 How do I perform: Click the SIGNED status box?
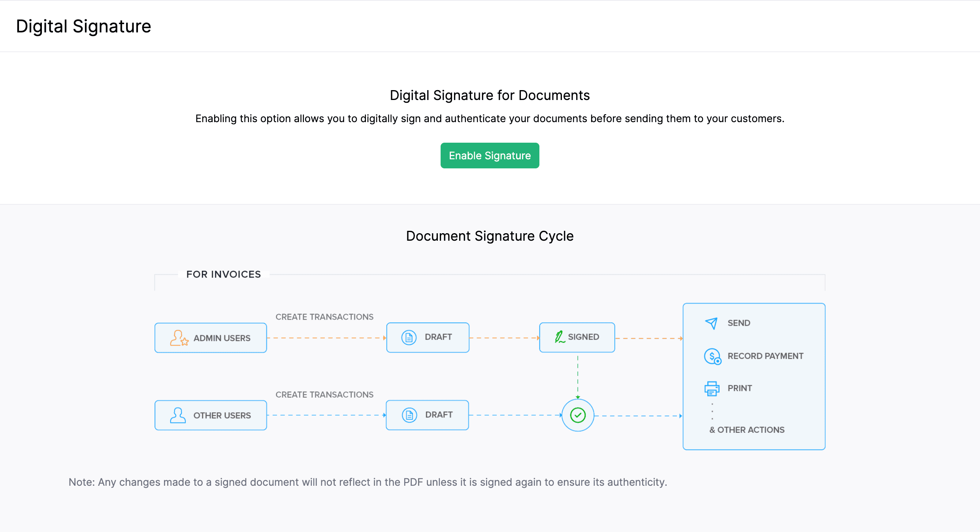pyautogui.click(x=577, y=337)
